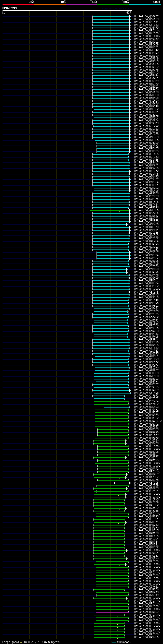Select the UniRef100_B4QKV1 label

[x=146, y=410]
